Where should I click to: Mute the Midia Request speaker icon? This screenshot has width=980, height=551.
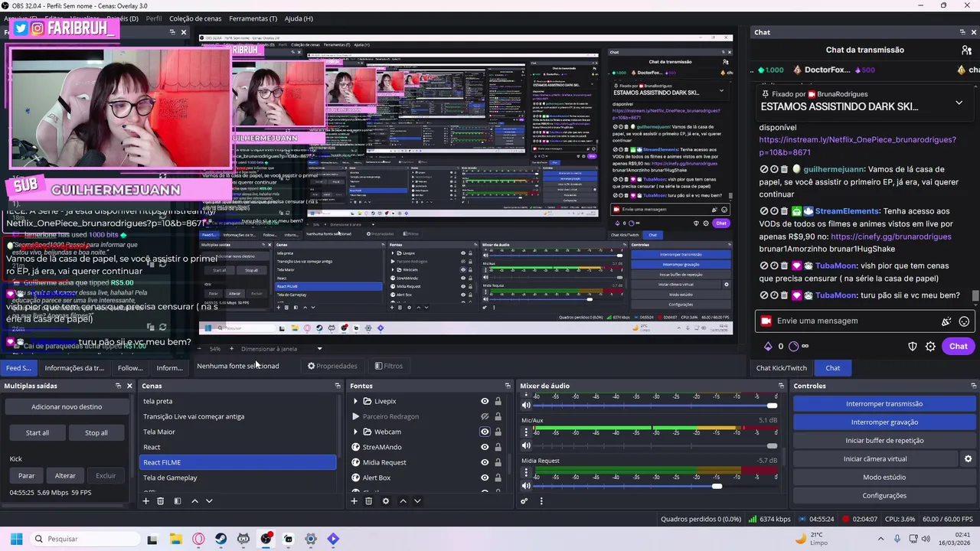526,486
